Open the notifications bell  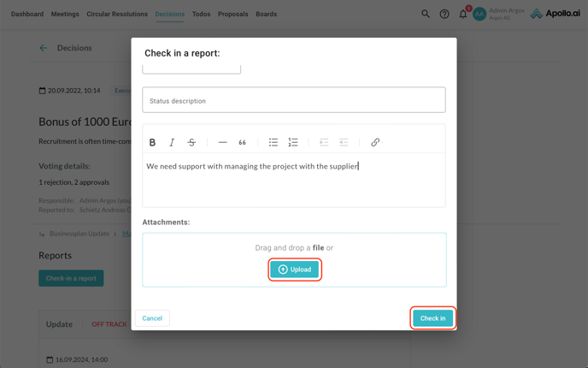pos(463,14)
